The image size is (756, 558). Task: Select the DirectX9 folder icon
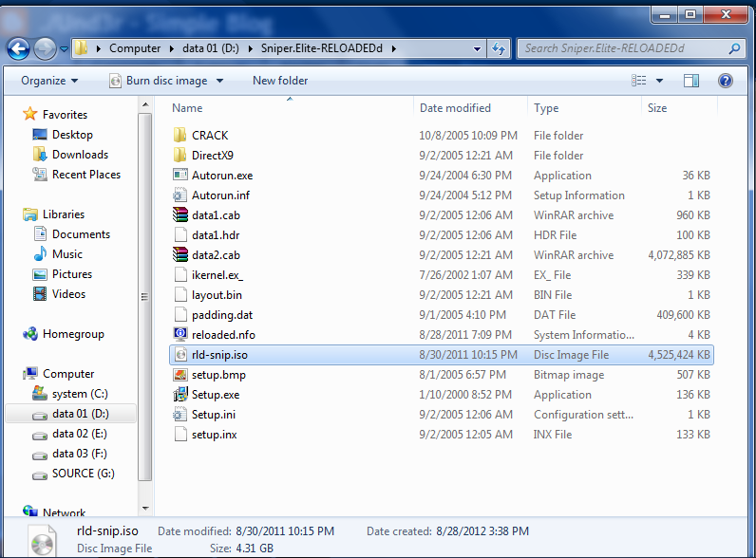[x=180, y=156]
